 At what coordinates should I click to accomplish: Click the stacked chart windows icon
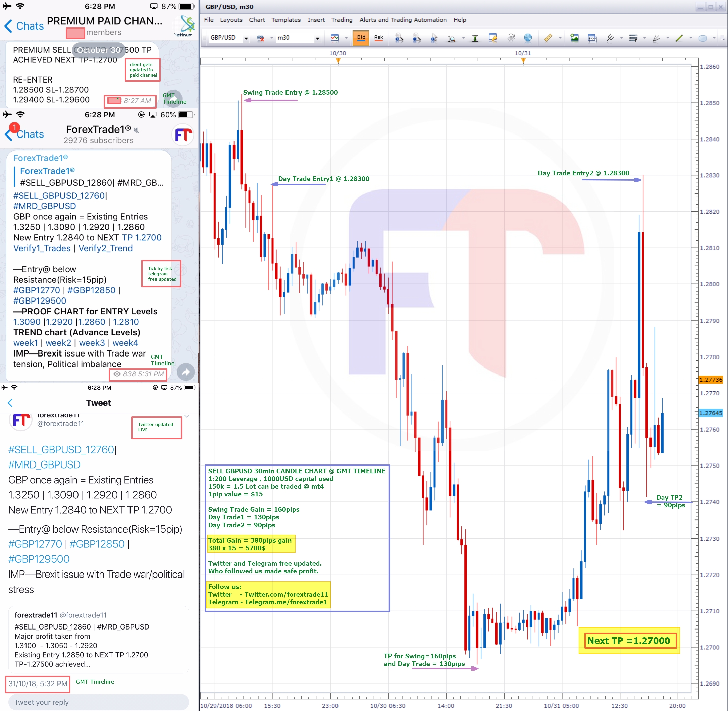(x=592, y=38)
